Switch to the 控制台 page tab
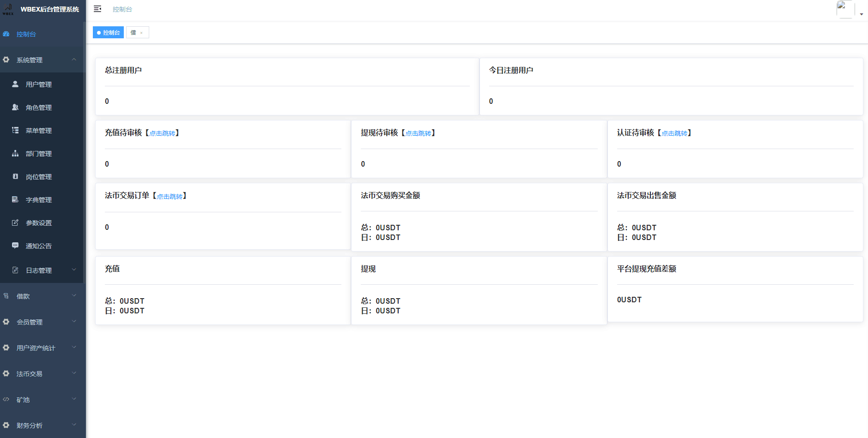 109,32
